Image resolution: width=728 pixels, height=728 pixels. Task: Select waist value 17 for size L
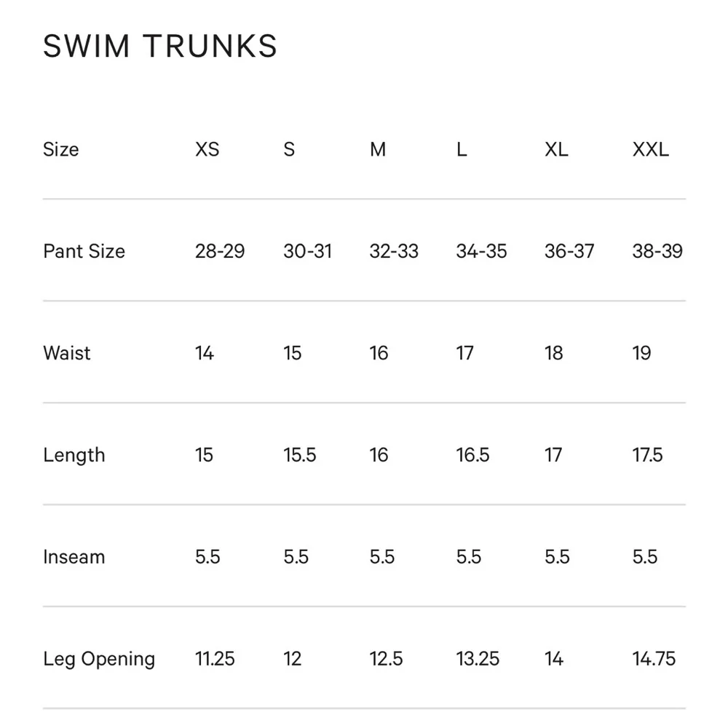click(x=464, y=353)
